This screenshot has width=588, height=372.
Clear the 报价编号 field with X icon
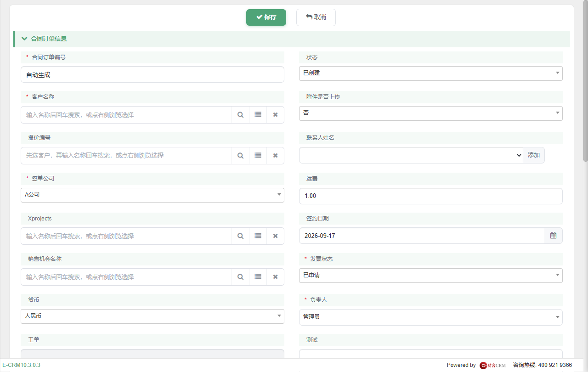click(x=275, y=156)
